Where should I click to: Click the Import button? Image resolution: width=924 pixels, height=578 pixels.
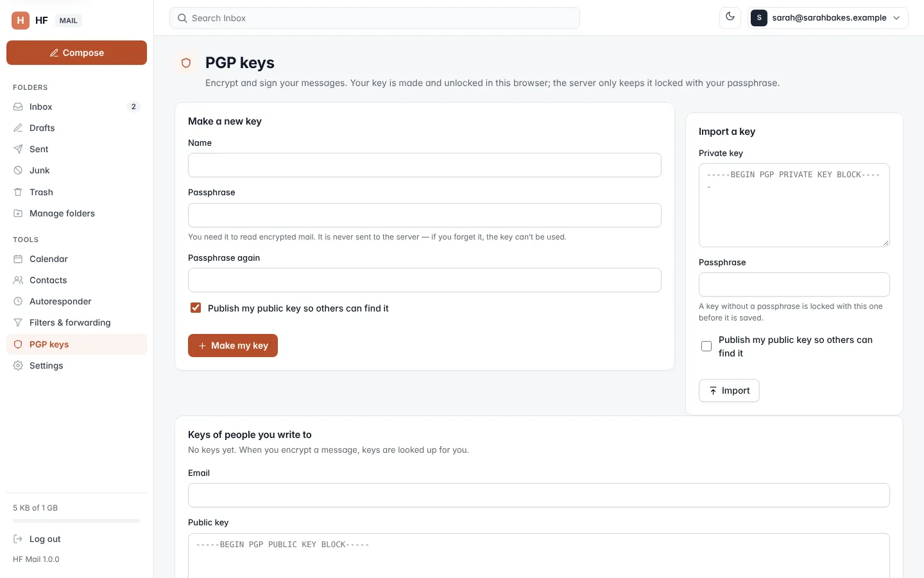(729, 390)
